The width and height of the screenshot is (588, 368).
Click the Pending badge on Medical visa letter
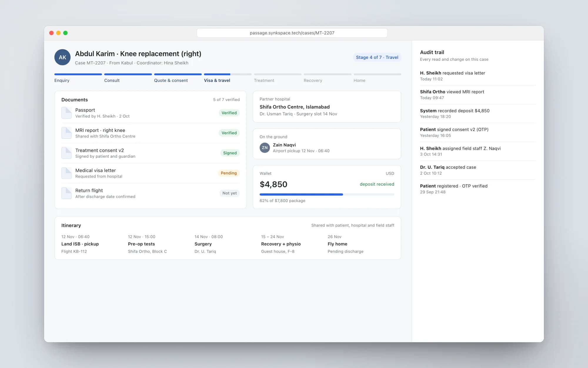[229, 173]
